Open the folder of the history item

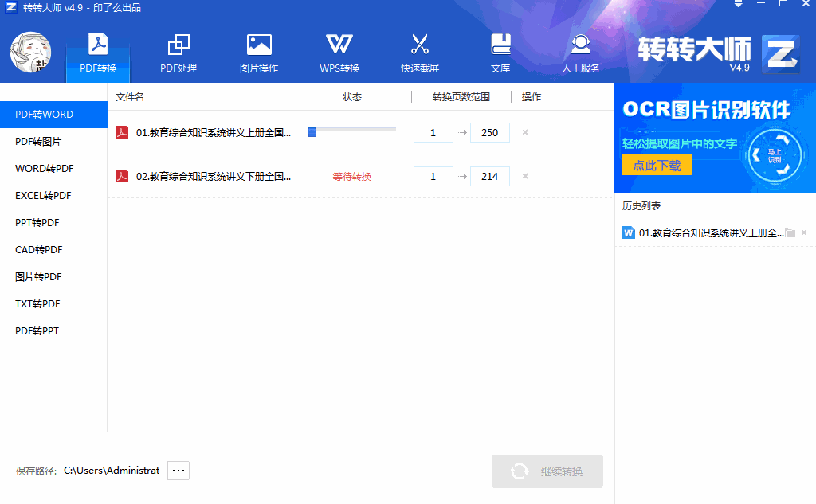(790, 232)
